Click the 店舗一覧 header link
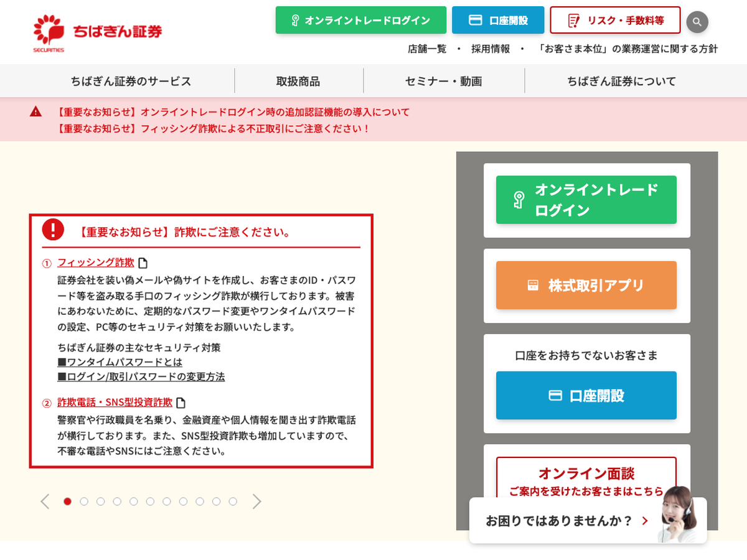The image size is (747, 560). coord(427,49)
